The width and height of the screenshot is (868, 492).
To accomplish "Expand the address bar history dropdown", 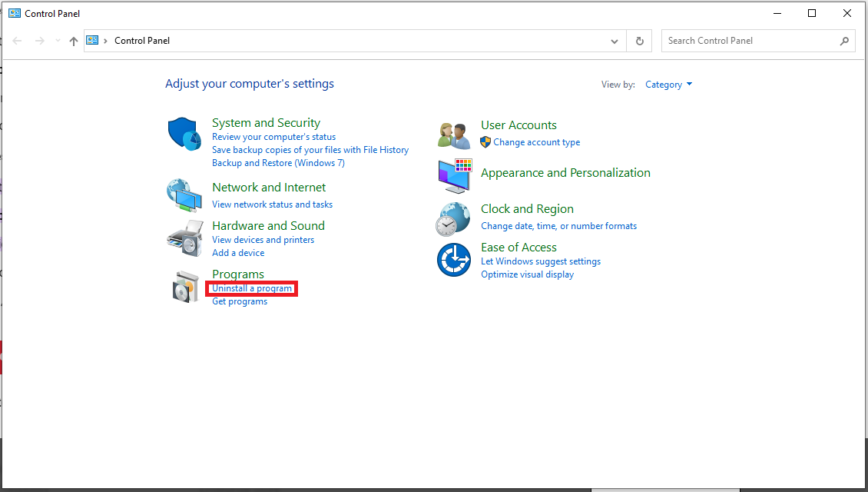I will tap(614, 41).
